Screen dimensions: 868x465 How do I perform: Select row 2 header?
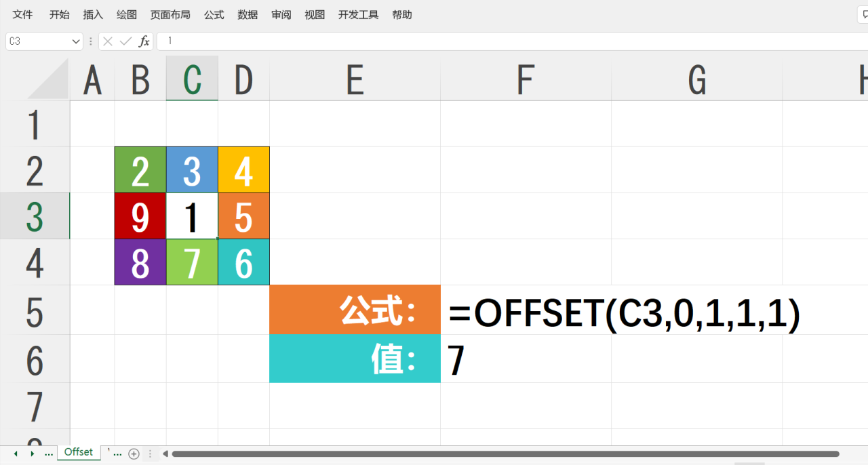point(35,170)
